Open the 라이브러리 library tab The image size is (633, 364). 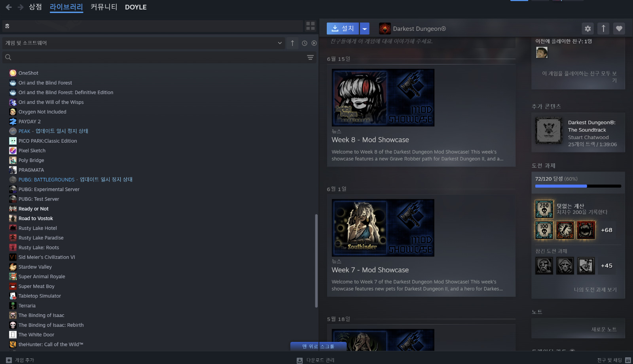pos(66,7)
